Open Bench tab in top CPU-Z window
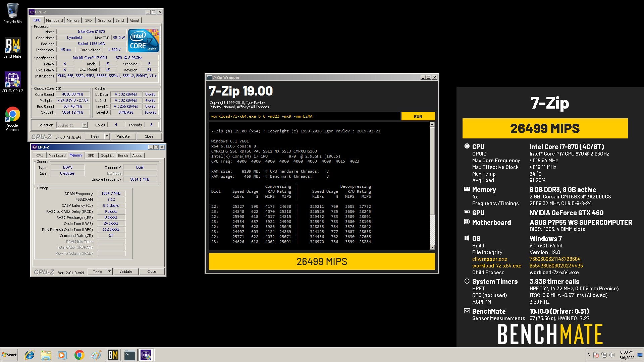The height and width of the screenshot is (362, 644). point(120,20)
